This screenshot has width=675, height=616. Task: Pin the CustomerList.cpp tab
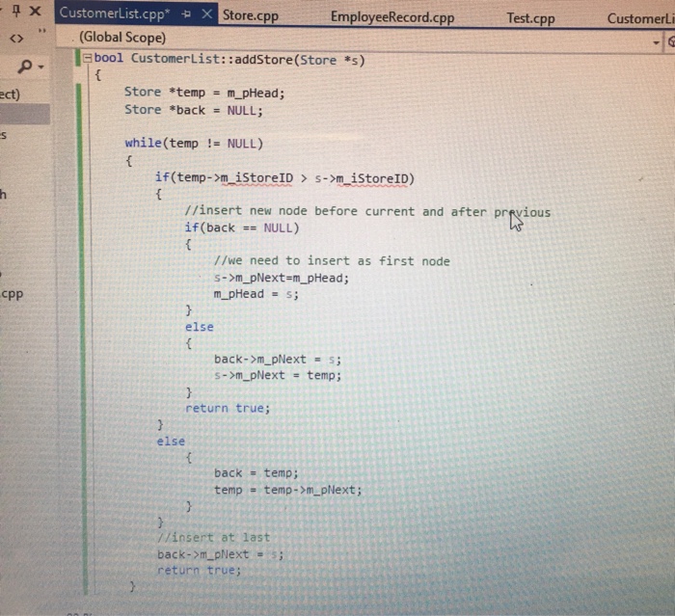point(186,13)
